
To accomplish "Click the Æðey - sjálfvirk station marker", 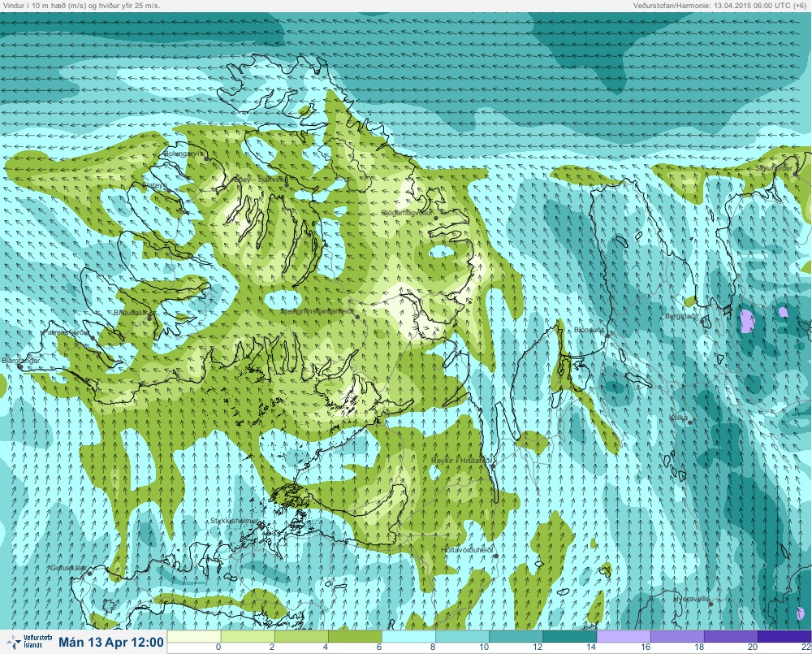I will point(287,184).
